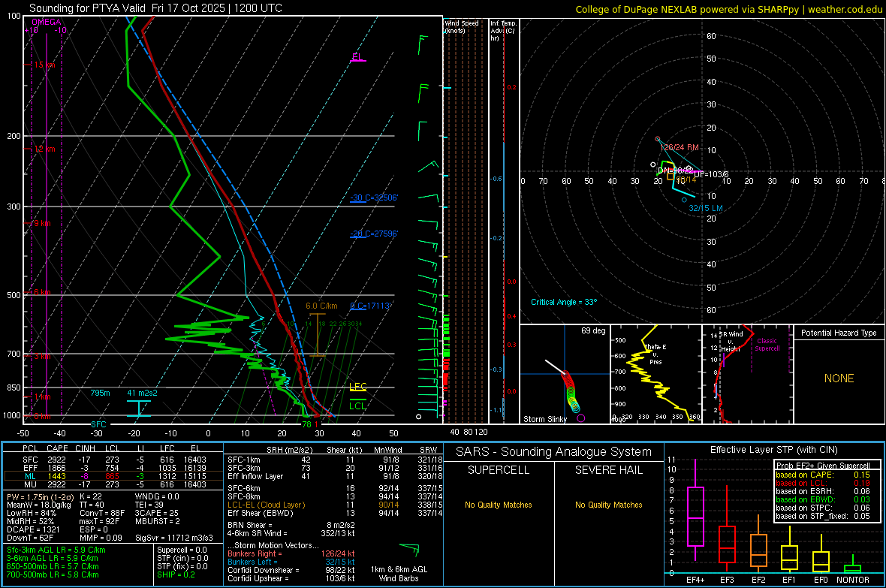Click the 'Theta-E v. Pres' inset label
This screenshot has width=886, height=588.
pyautogui.click(x=655, y=354)
